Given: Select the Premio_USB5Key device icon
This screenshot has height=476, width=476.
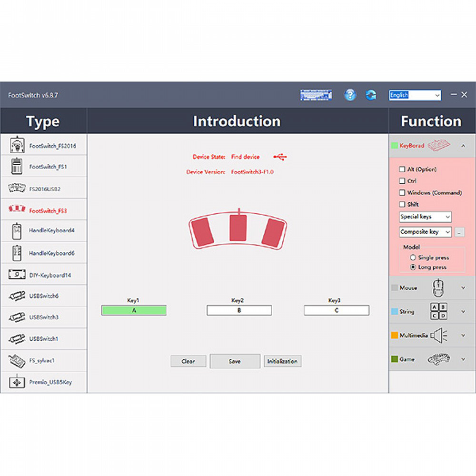Looking at the screenshot, I should (17, 382).
